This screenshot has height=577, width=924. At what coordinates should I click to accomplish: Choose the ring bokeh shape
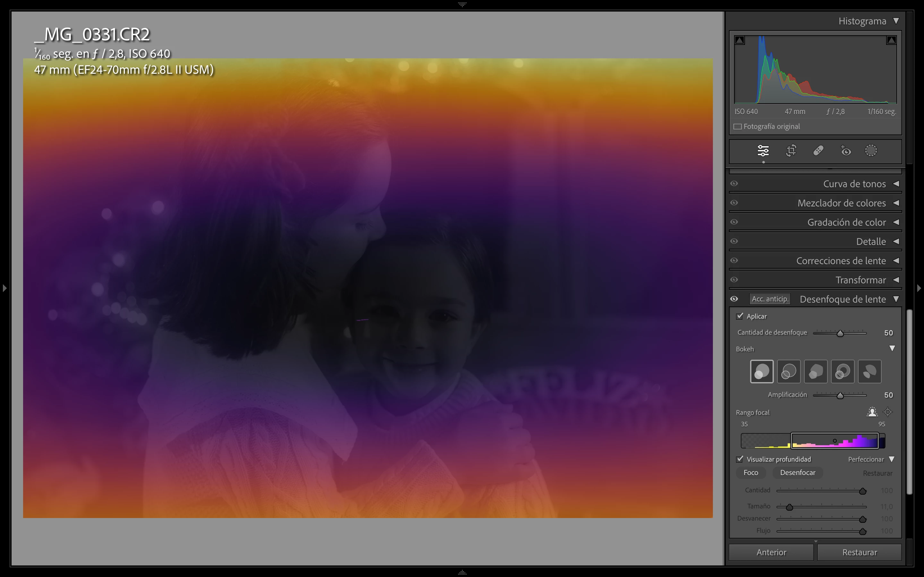point(842,371)
